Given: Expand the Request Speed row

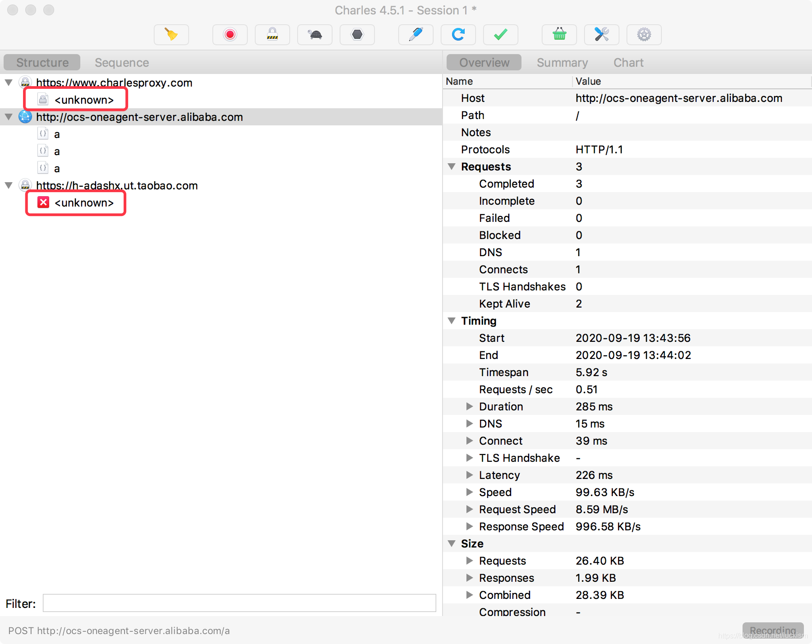Looking at the screenshot, I should pos(470,509).
